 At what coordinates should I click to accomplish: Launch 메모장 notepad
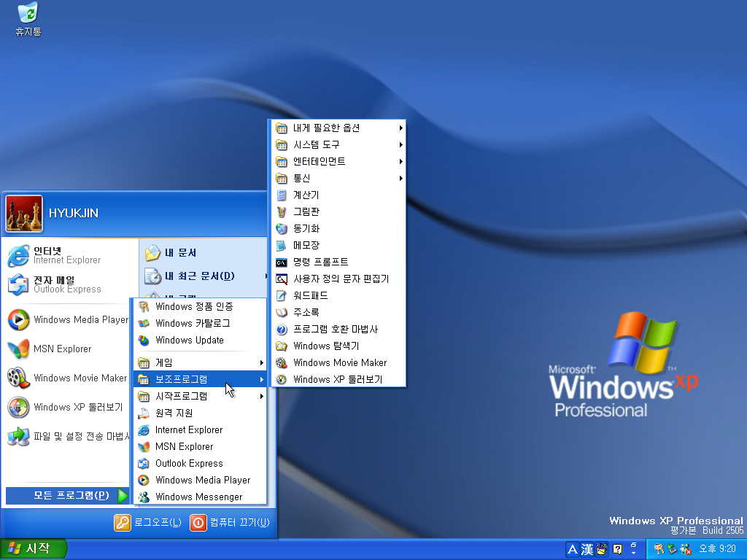click(338, 245)
